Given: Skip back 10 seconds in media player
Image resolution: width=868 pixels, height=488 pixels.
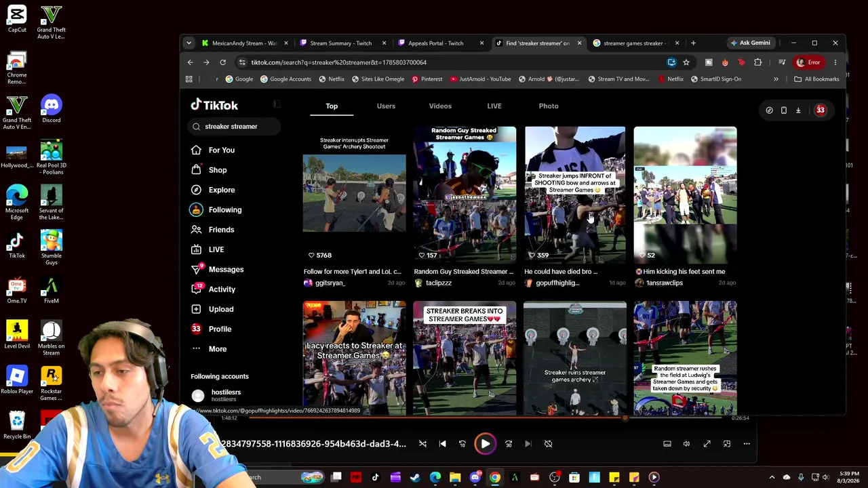Looking at the screenshot, I should 462,444.
